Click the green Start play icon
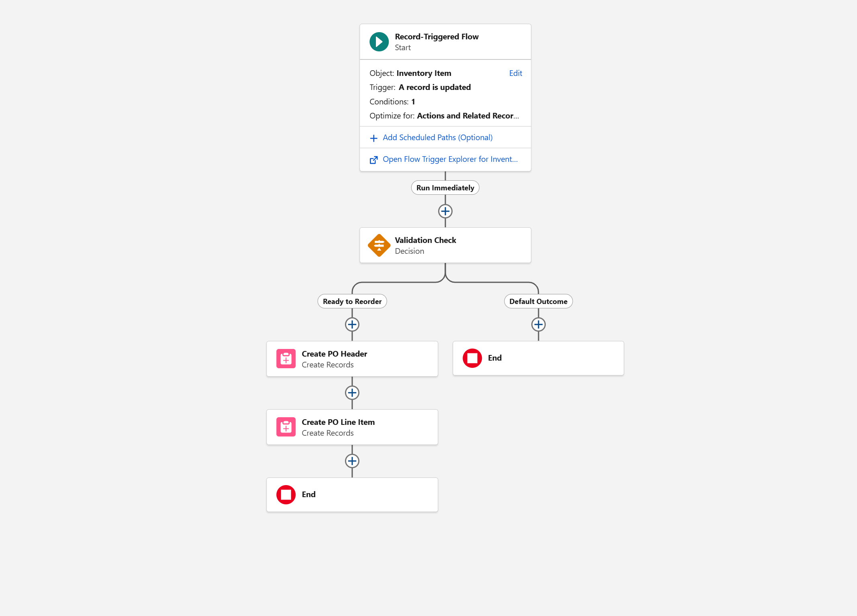The width and height of the screenshot is (857, 616). coord(379,42)
